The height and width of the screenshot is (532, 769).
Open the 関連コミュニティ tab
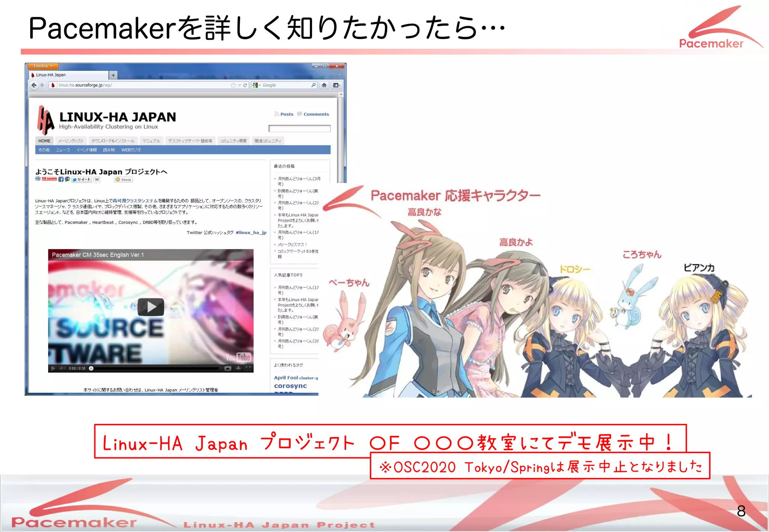[268, 141]
